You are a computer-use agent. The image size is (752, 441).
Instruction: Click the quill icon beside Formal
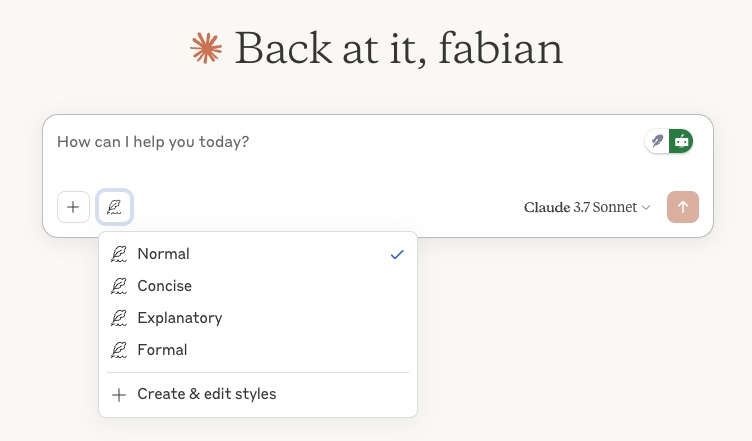click(x=119, y=350)
